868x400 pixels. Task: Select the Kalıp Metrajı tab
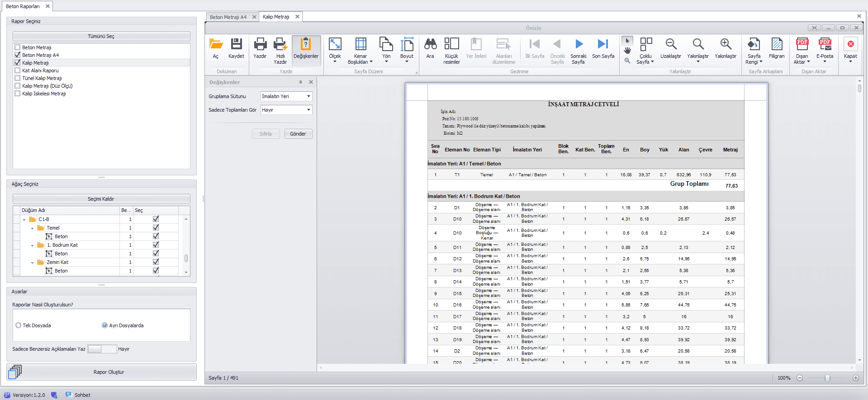pyautogui.click(x=276, y=17)
